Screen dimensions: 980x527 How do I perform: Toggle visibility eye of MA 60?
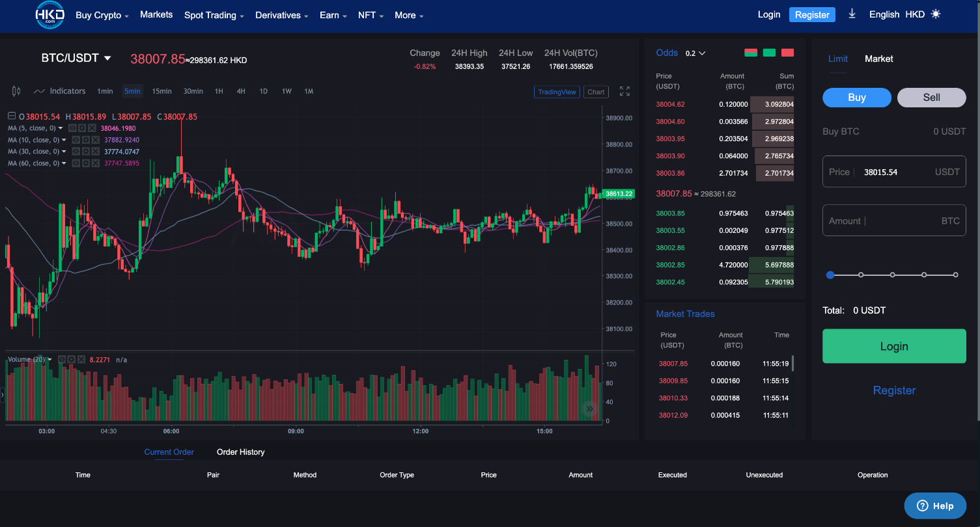click(76, 163)
